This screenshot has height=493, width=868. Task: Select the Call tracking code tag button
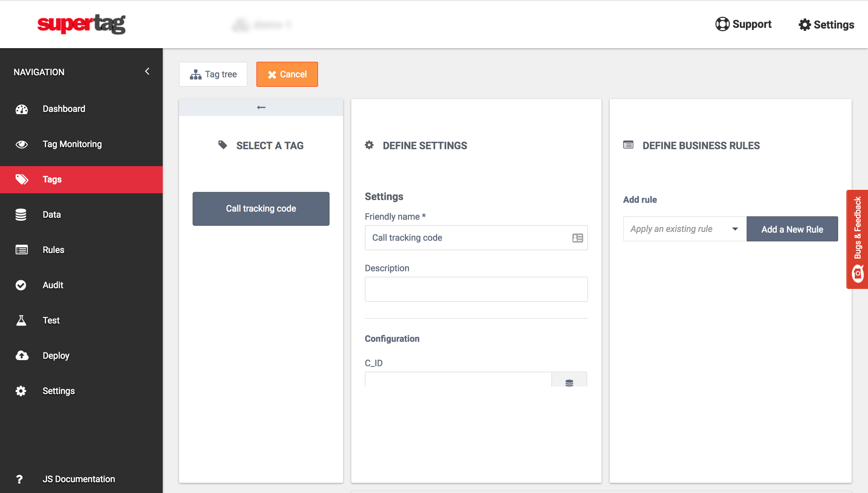[x=261, y=209]
